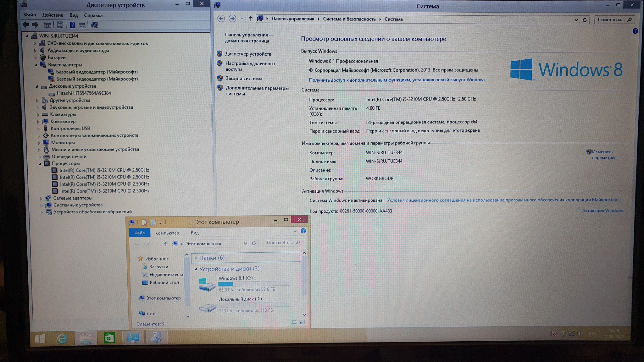
Task: Click up arrow in Этот компьютер navigation
Action: coord(166,244)
